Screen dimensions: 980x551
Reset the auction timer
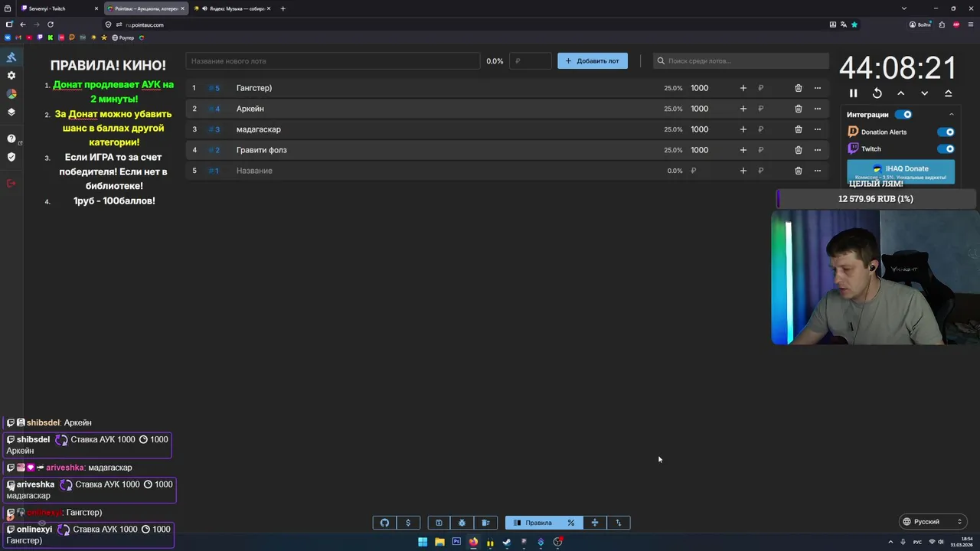877,93
